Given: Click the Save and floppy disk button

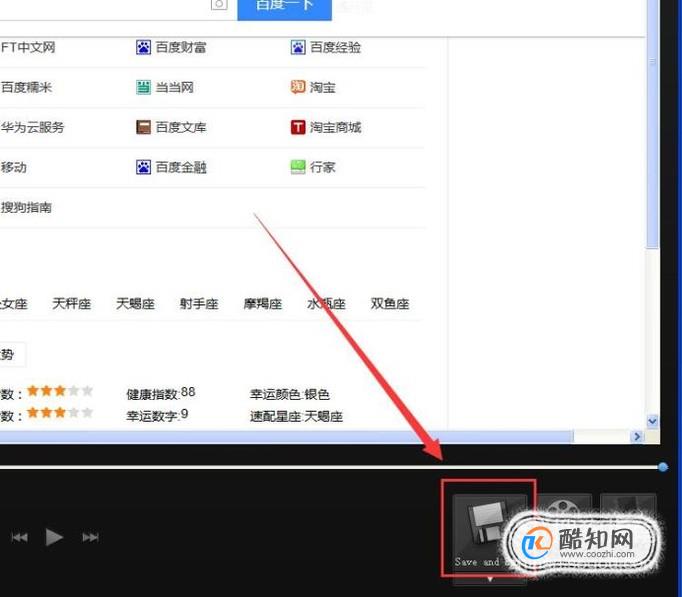Looking at the screenshot, I should pyautogui.click(x=489, y=534).
